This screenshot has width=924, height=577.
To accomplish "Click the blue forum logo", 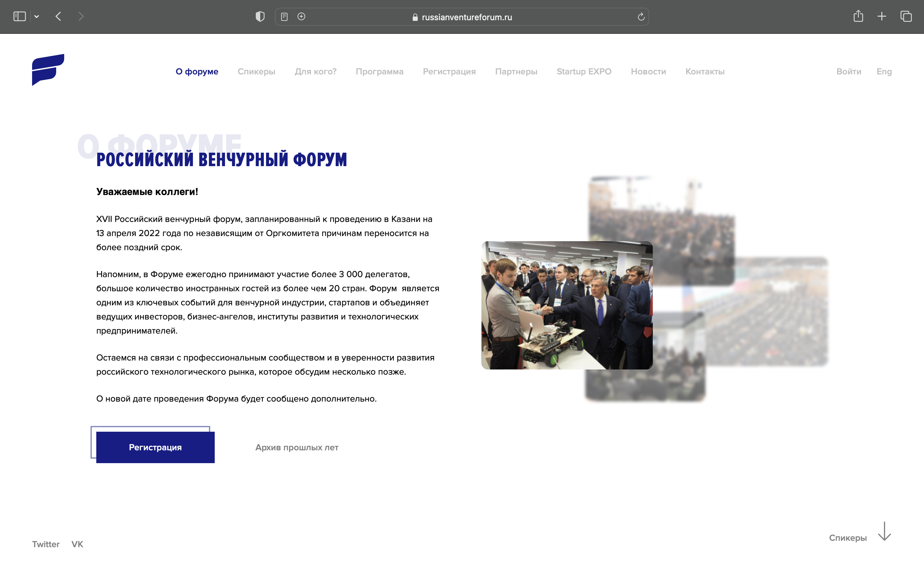I will tap(48, 70).
